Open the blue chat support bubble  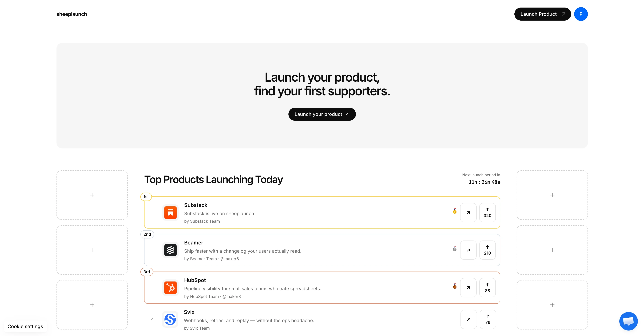628,321
